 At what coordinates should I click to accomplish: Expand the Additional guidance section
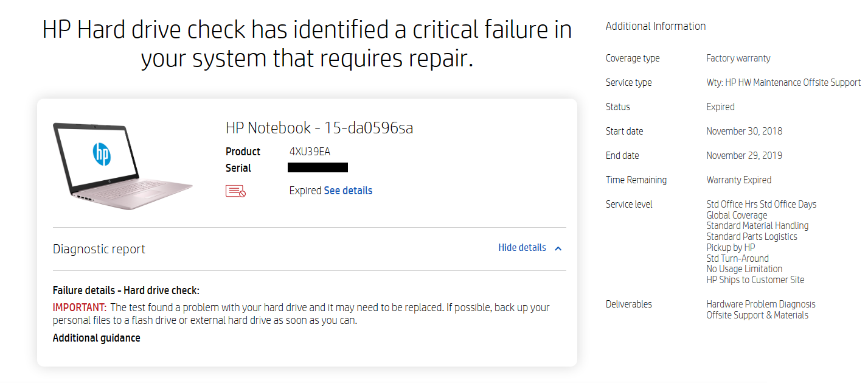97,337
